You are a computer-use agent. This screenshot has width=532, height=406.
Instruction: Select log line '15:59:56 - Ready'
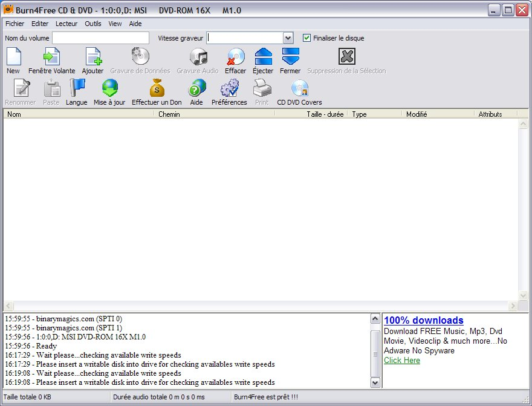coord(31,346)
